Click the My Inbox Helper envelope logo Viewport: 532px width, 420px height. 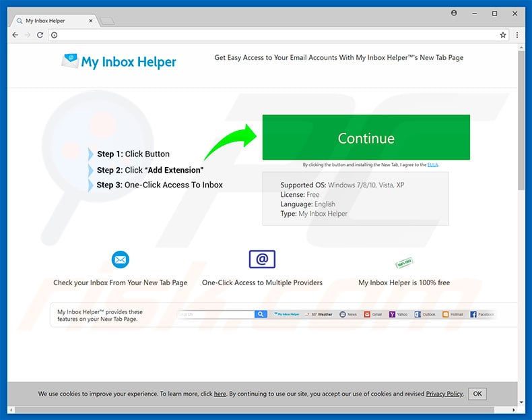click(x=70, y=61)
